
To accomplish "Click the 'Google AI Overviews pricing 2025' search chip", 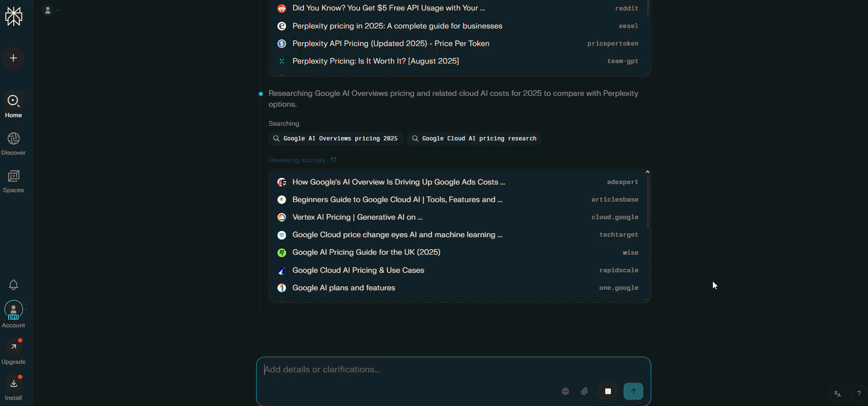I will coord(336,138).
